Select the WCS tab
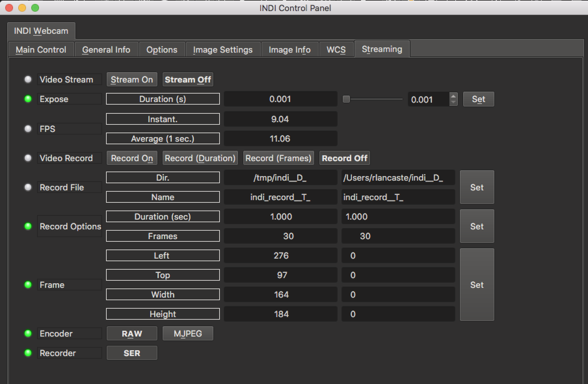The height and width of the screenshot is (384, 588). [336, 49]
